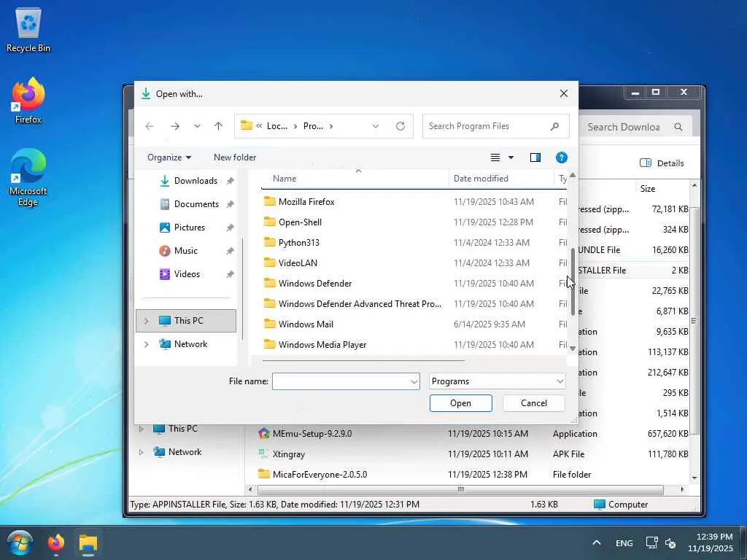Expand This PC in dialog tree
Viewport: 747px width, 560px height.
tap(146, 321)
